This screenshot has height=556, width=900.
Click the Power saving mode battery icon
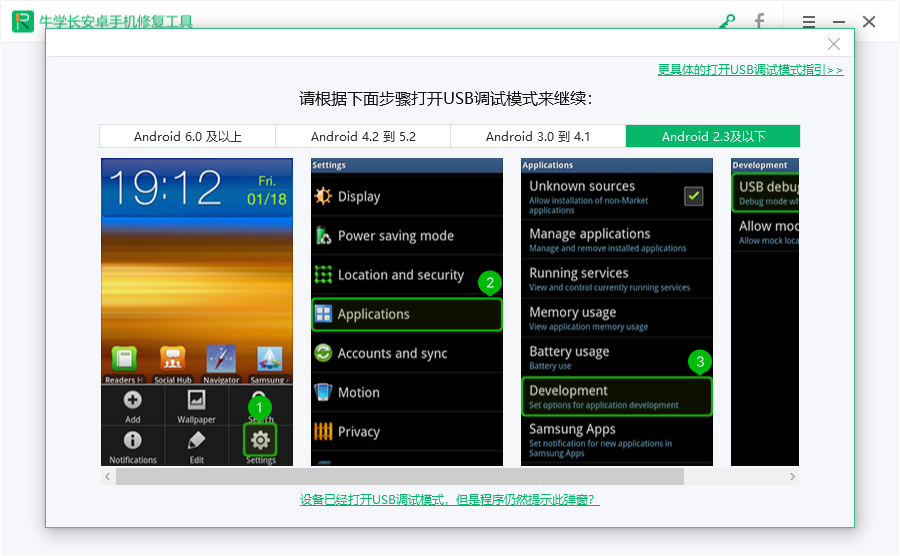(x=323, y=235)
